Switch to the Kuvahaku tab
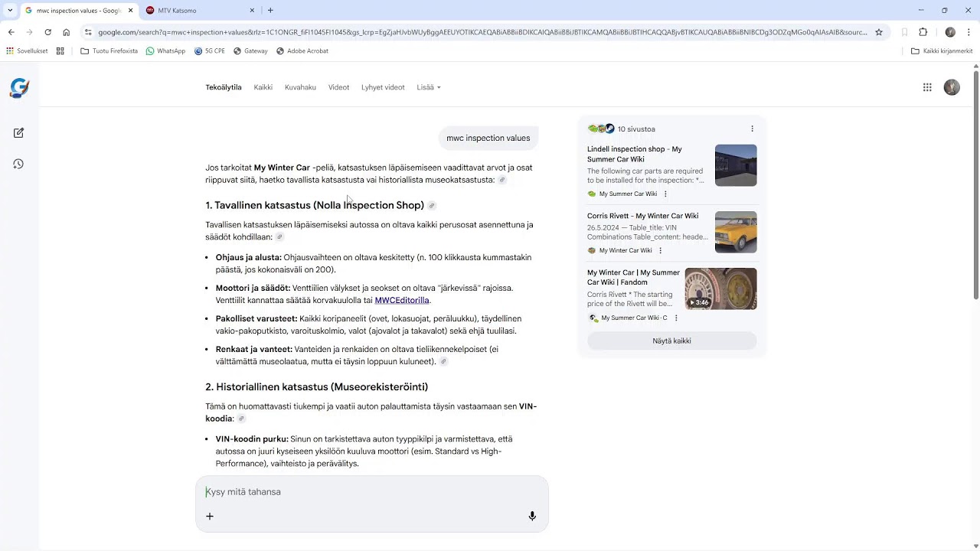This screenshot has width=980, height=551. point(300,87)
